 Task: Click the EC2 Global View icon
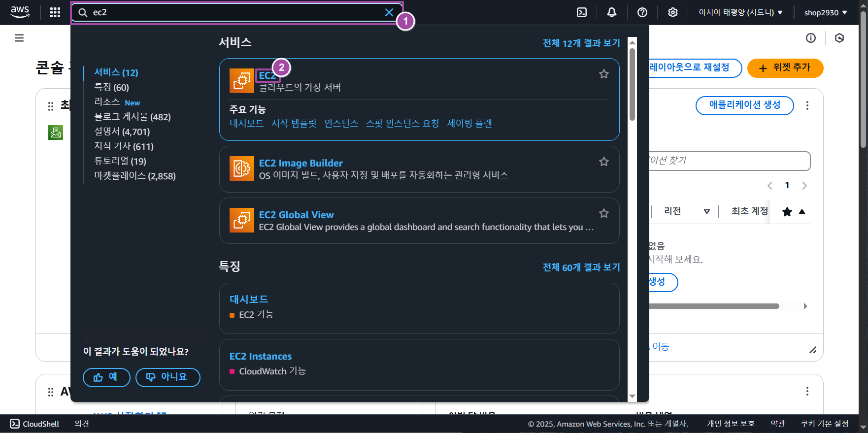pos(242,220)
